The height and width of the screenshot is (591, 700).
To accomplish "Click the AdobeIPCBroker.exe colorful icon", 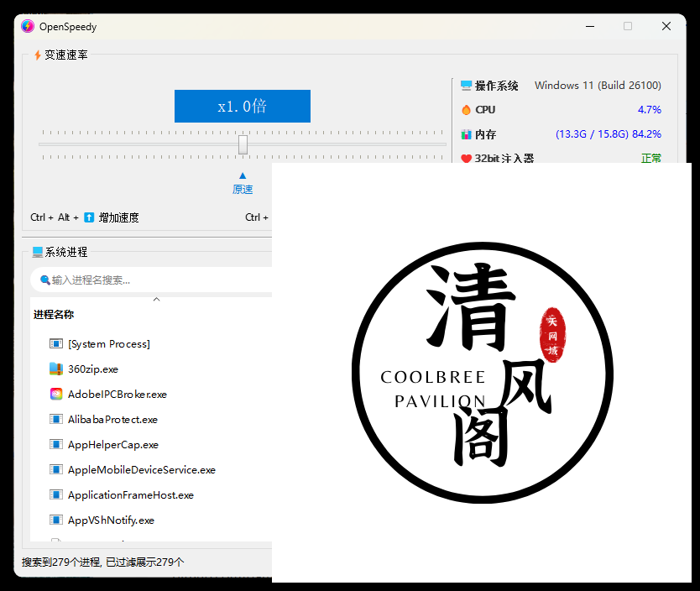I will [55, 395].
